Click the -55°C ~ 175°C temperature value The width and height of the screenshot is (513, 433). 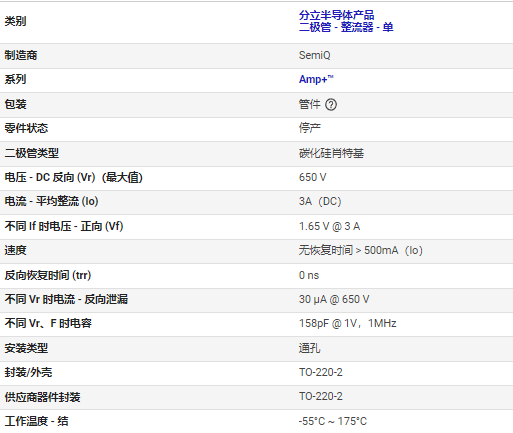pyautogui.click(x=333, y=421)
